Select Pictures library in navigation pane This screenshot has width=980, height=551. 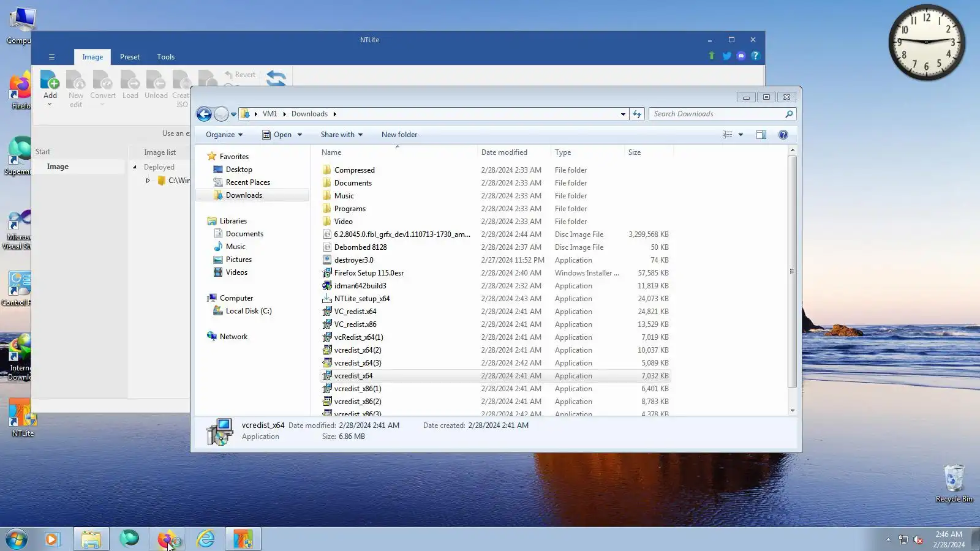point(238,260)
